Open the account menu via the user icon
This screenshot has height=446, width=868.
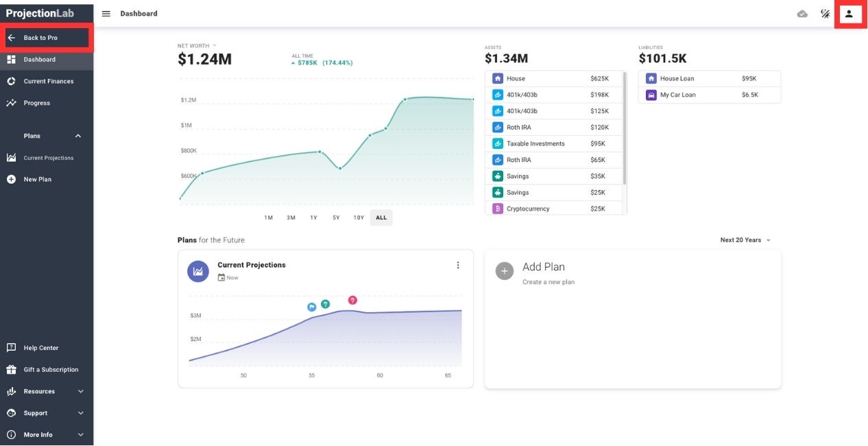click(849, 13)
